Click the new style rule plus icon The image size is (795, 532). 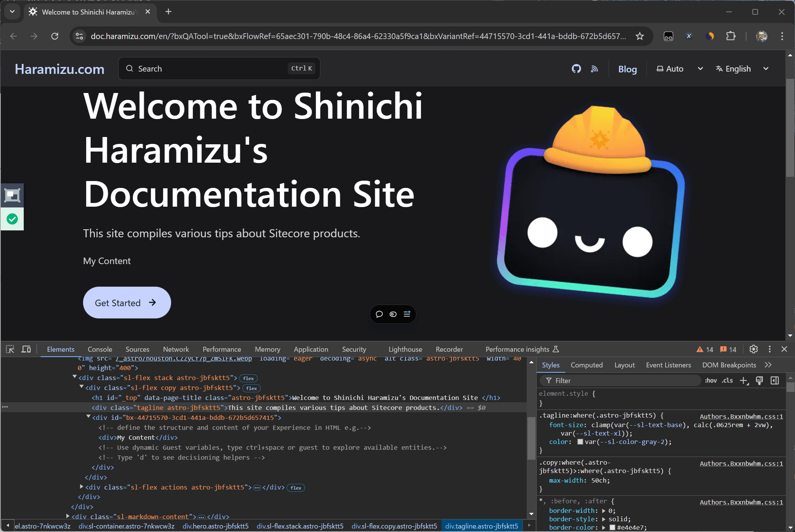pyautogui.click(x=743, y=380)
